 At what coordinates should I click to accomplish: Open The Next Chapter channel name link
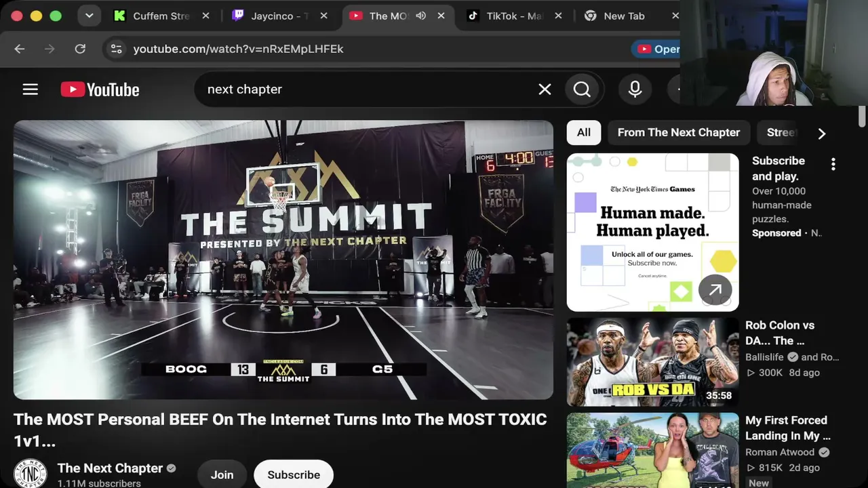[x=110, y=468]
